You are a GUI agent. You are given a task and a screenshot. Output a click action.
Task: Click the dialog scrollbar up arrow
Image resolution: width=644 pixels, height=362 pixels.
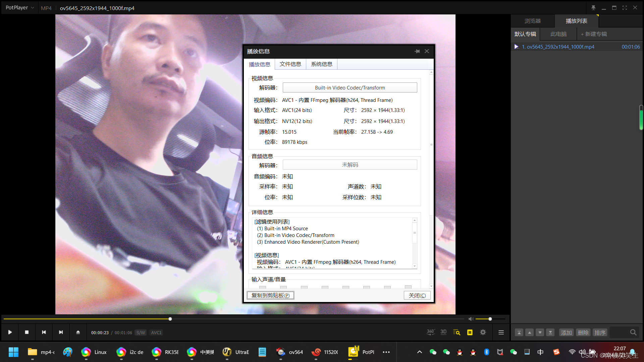431,72
